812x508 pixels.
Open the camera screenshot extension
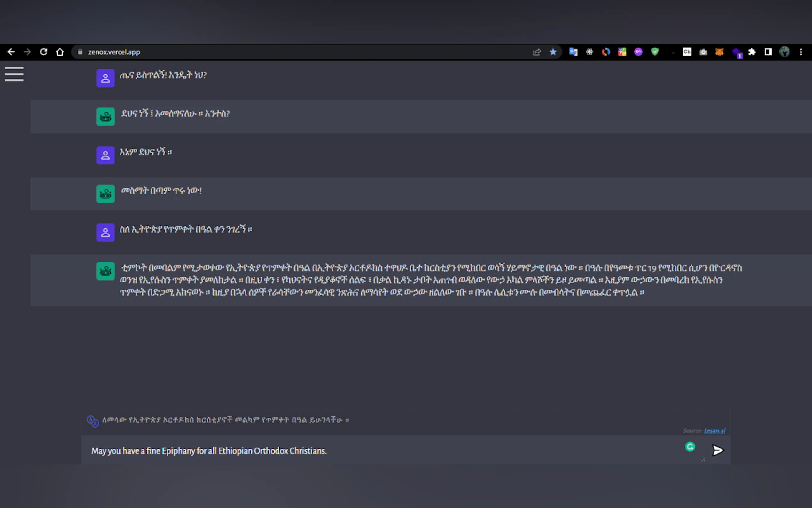pyautogui.click(x=703, y=52)
